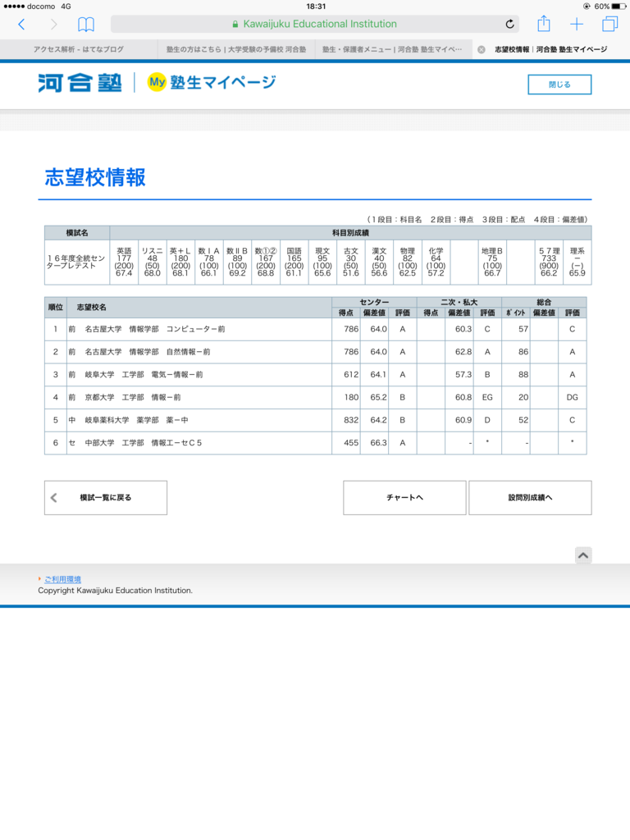Show all tabs overview icon
The width and height of the screenshot is (630, 840).
coord(609,24)
